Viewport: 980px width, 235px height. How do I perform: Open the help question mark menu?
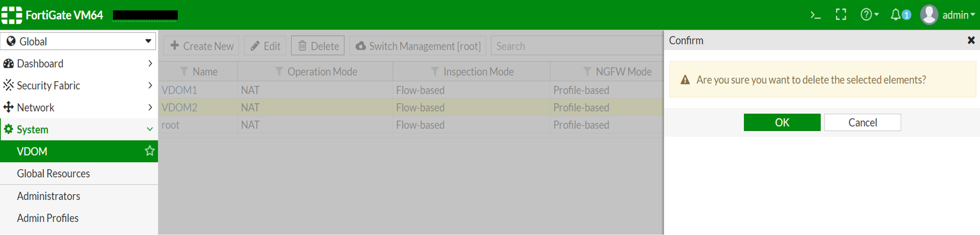pos(869,15)
